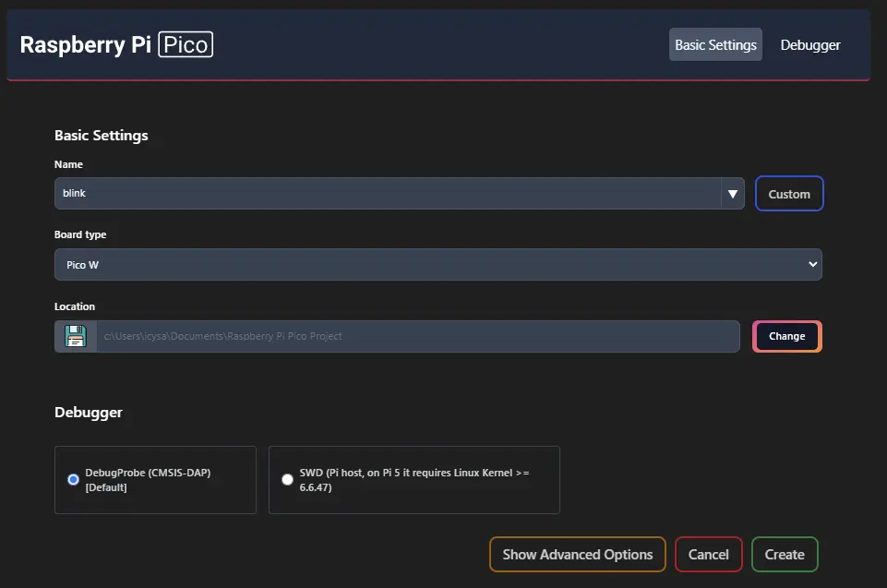
Task: Click the Basic Settings section heading
Action: pyautogui.click(x=102, y=136)
